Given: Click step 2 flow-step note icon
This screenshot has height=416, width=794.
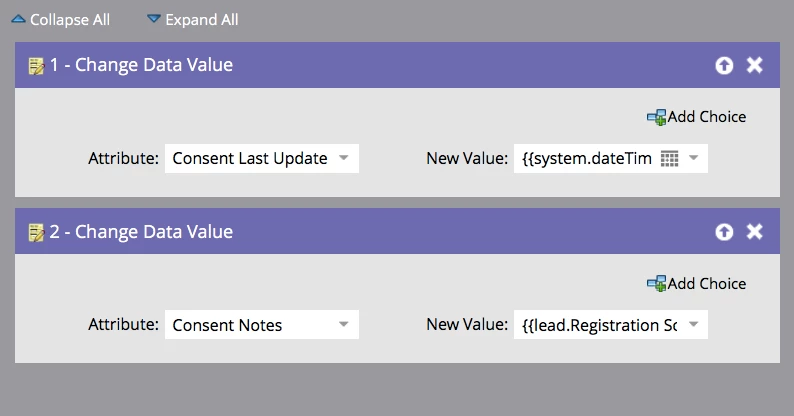Looking at the screenshot, I should [x=36, y=232].
